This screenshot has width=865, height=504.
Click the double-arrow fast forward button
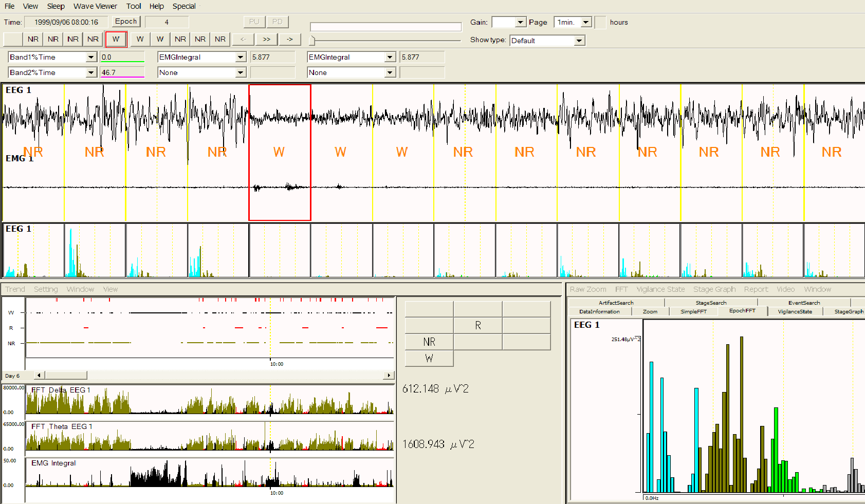tap(266, 39)
